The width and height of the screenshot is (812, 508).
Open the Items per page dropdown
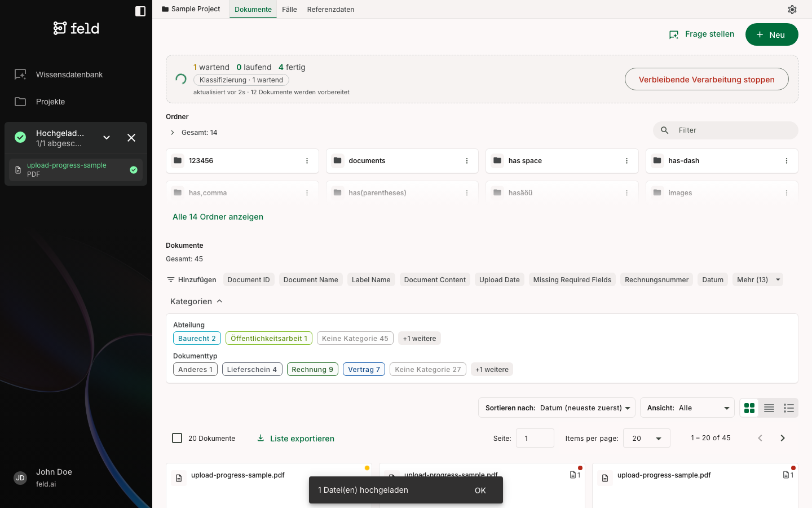click(646, 438)
